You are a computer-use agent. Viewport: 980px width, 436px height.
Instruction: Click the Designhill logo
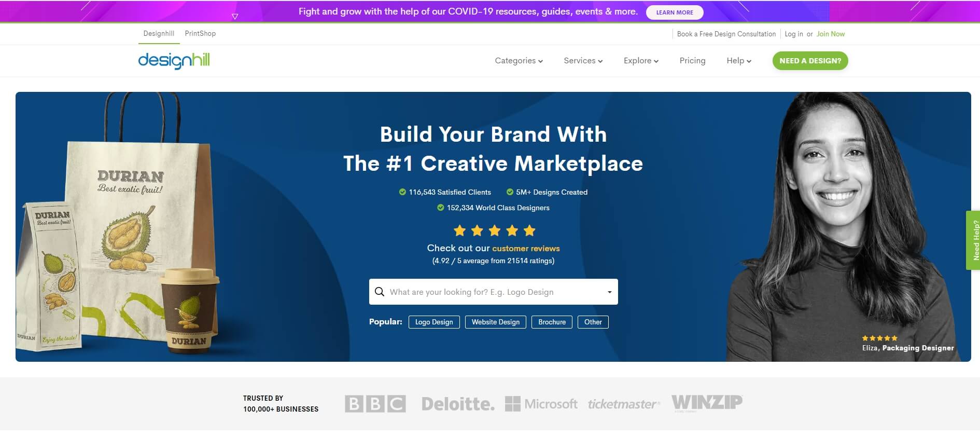point(174,61)
